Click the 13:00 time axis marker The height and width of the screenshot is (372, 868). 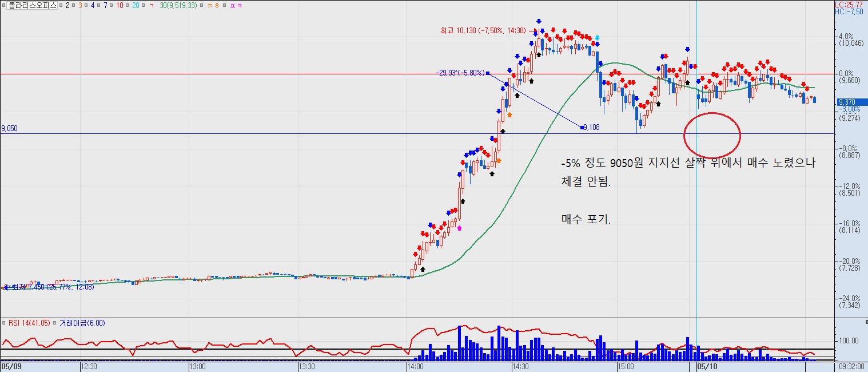(198, 366)
